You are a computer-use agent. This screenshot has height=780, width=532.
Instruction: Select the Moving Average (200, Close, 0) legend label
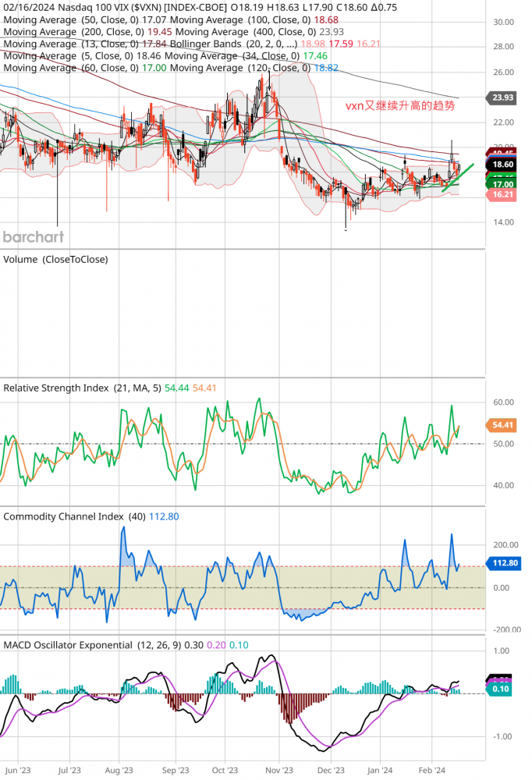pos(73,32)
